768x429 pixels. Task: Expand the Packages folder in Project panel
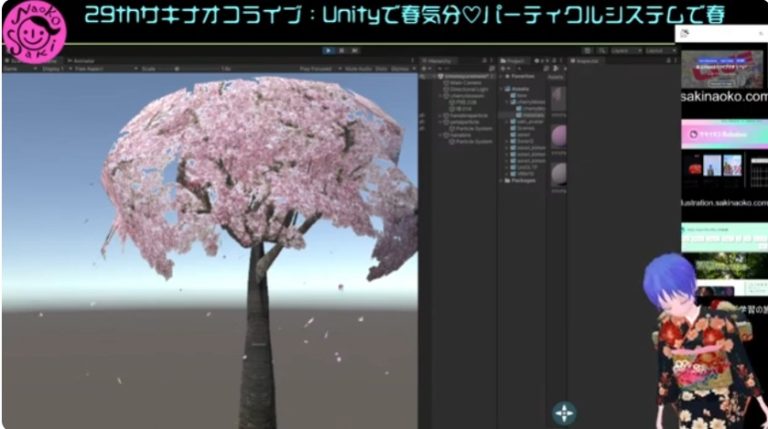pyautogui.click(x=502, y=180)
